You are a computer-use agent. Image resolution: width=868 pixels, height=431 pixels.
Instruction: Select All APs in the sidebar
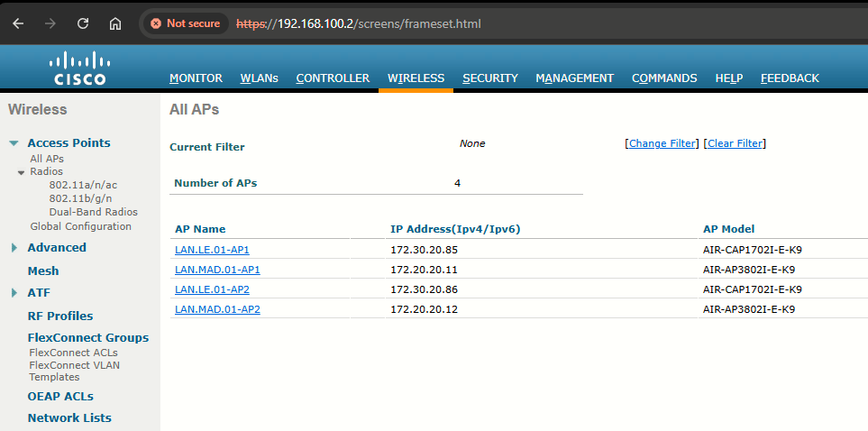click(x=47, y=159)
